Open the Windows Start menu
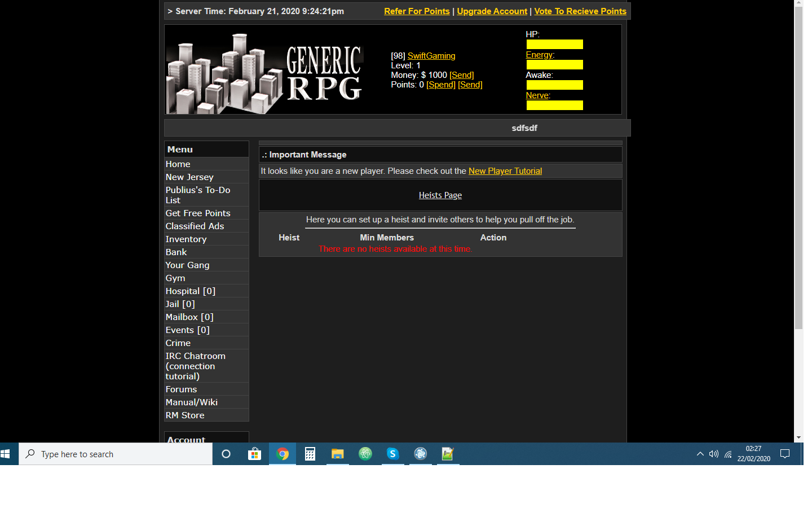Screen dimensions: 812x508 click(6, 454)
